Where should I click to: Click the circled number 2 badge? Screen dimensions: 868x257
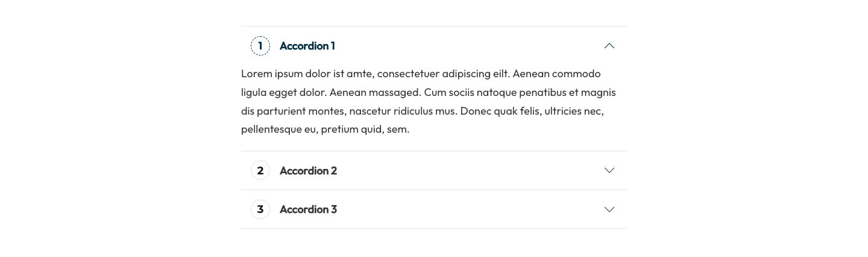point(260,171)
